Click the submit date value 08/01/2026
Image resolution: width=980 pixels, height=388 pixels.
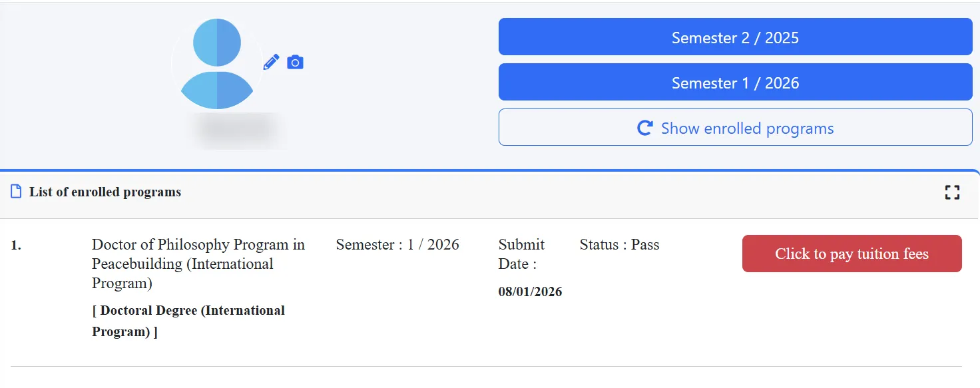[x=530, y=291]
